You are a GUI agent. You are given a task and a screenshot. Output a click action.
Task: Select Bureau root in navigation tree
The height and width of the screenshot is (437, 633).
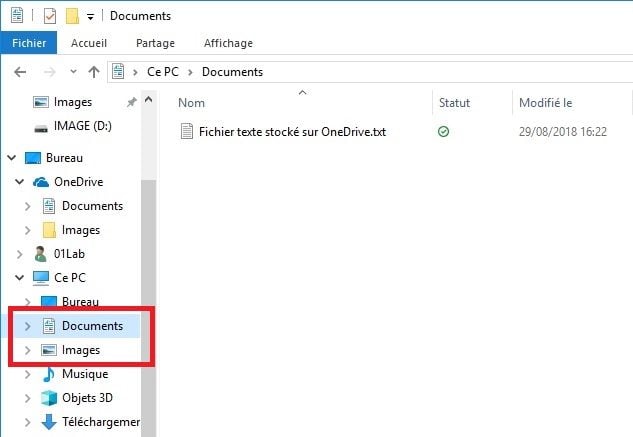tap(65, 158)
